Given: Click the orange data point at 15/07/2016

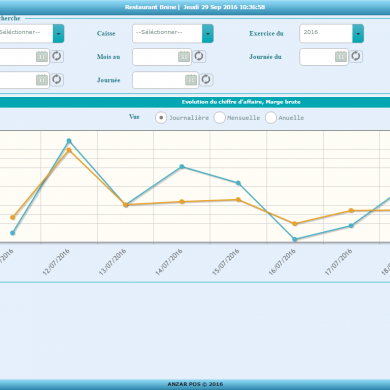Looking at the screenshot, I should click(x=238, y=200).
